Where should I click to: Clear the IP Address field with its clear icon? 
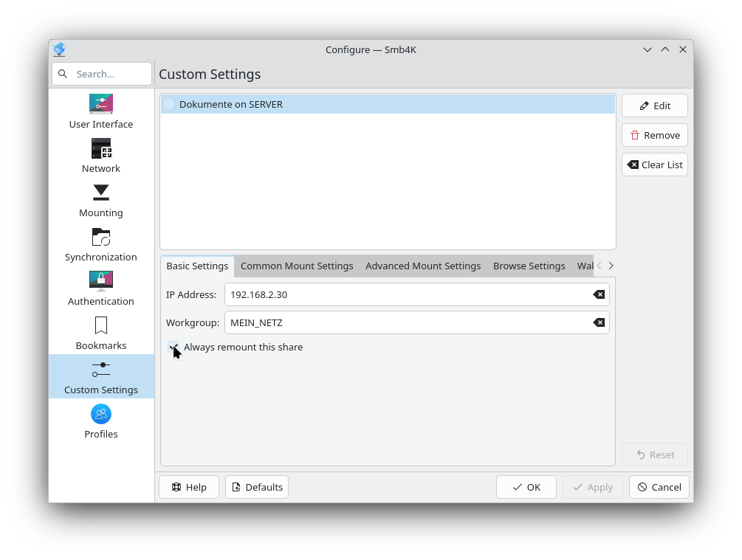click(x=599, y=294)
